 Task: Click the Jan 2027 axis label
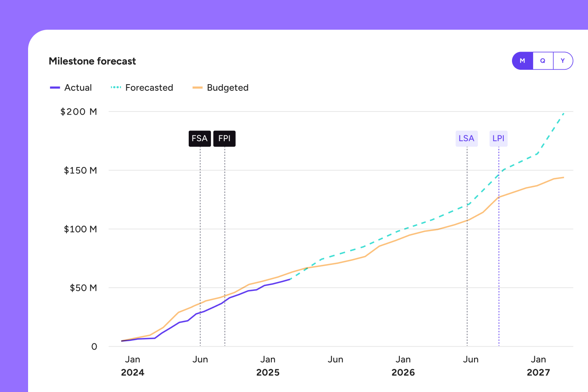(x=538, y=366)
